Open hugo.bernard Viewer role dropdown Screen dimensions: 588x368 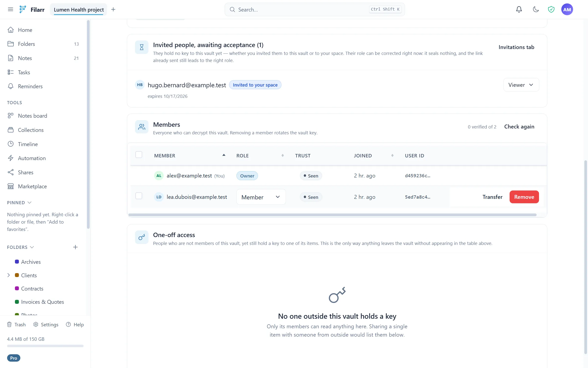click(521, 85)
